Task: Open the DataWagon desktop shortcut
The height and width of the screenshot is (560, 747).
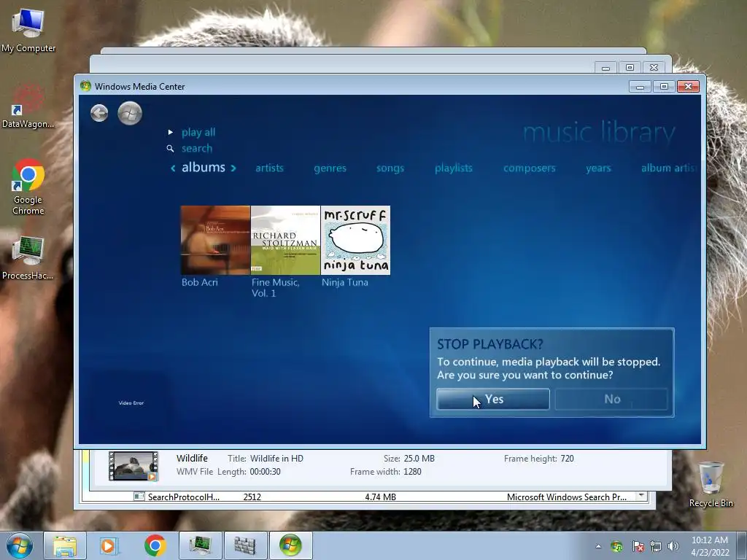Action: pos(28,107)
